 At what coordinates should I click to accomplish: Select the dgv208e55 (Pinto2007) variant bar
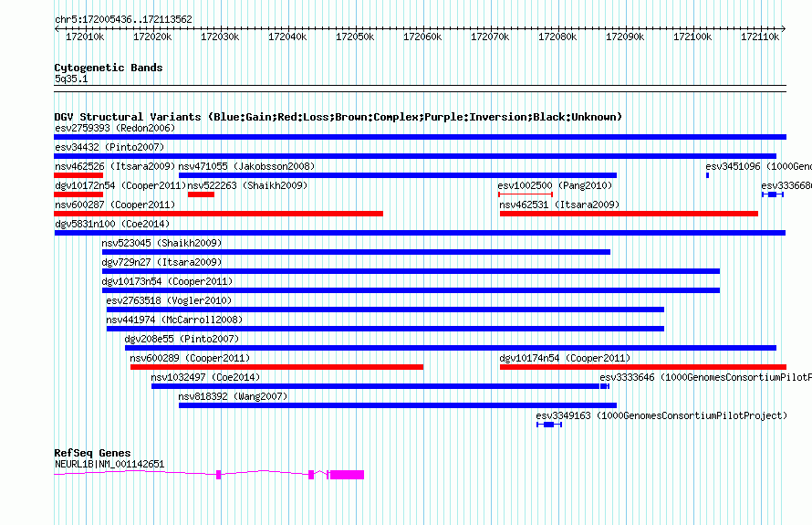pos(451,348)
